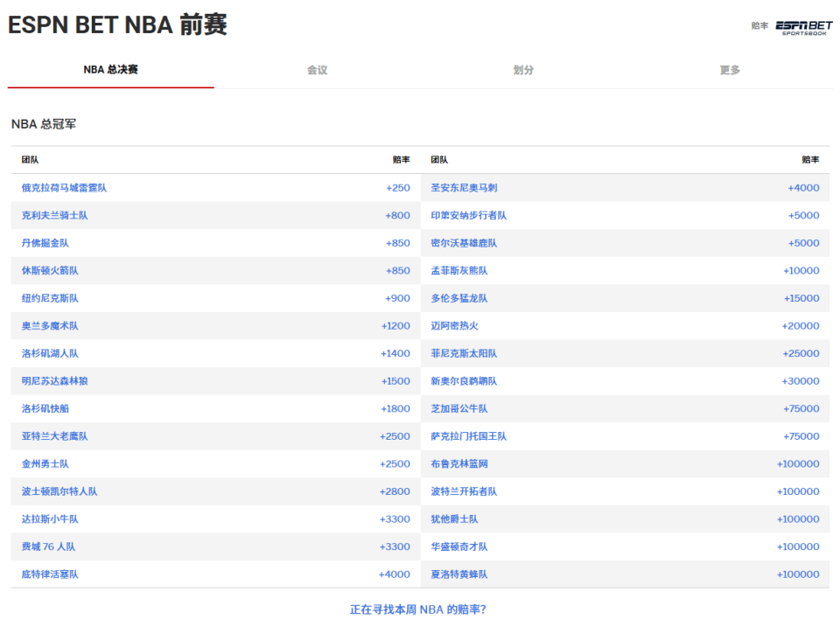Open the 更多 tab
Viewport: 840px width, 626px height.
pyautogui.click(x=730, y=70)
